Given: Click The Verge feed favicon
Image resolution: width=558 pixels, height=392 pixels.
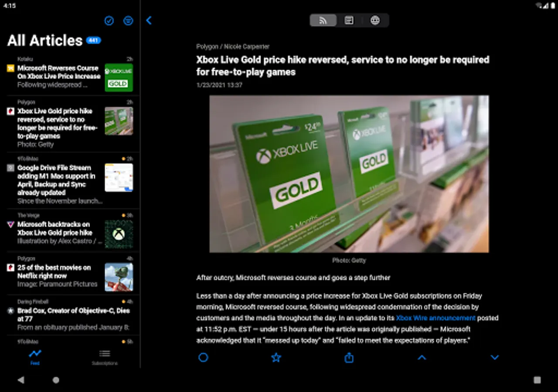Looking at the screenshot, I should click(10, 224).
